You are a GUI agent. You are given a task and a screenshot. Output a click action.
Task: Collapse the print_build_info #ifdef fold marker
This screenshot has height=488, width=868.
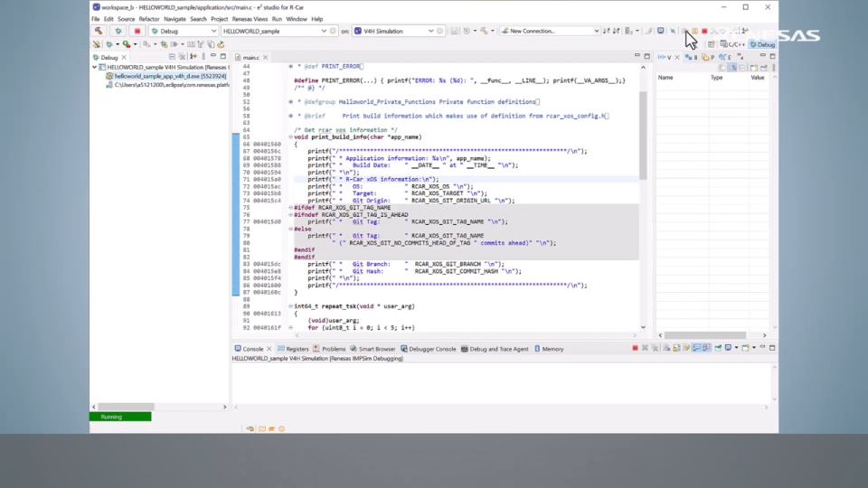290,209
